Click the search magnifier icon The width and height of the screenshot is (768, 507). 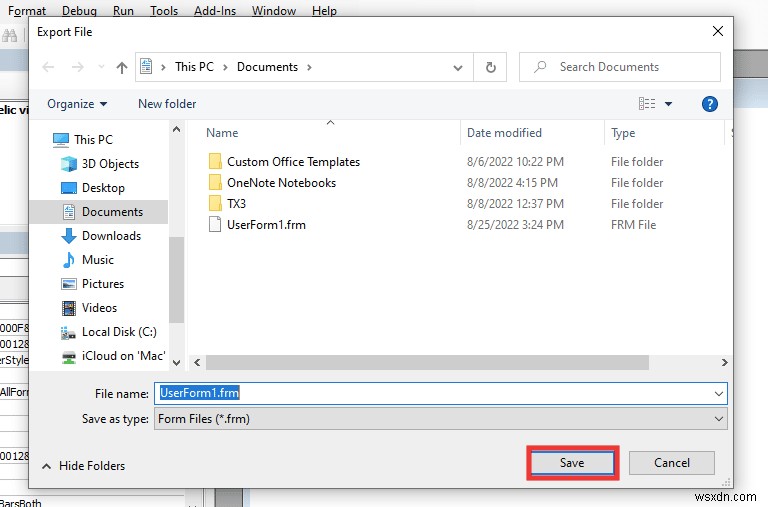tap(540, 67)
